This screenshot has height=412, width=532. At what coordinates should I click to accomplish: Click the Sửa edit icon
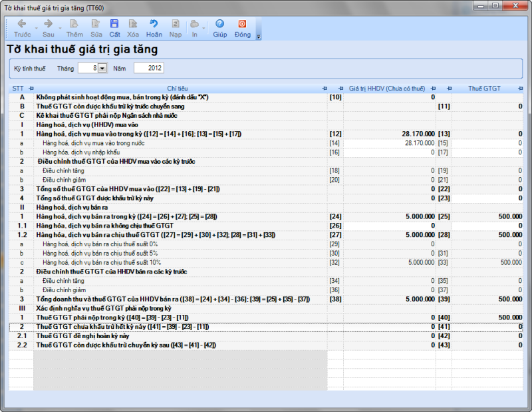coord(96,24)
